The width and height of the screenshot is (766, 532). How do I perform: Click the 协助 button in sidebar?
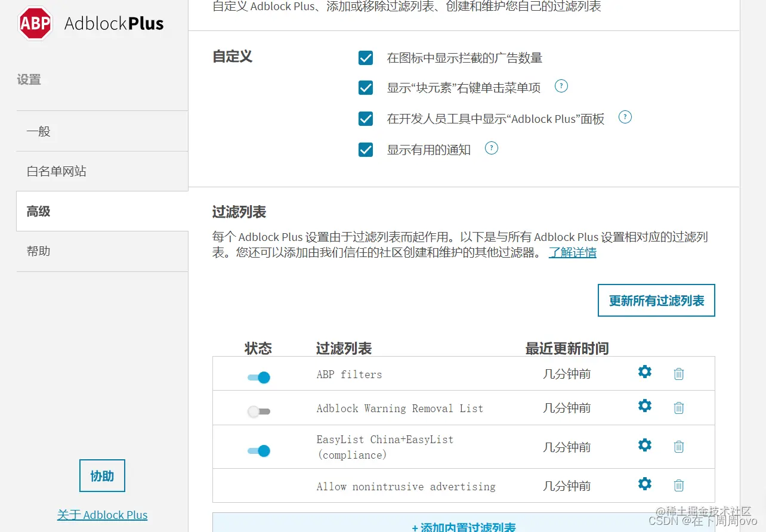(x=102, y=476)
